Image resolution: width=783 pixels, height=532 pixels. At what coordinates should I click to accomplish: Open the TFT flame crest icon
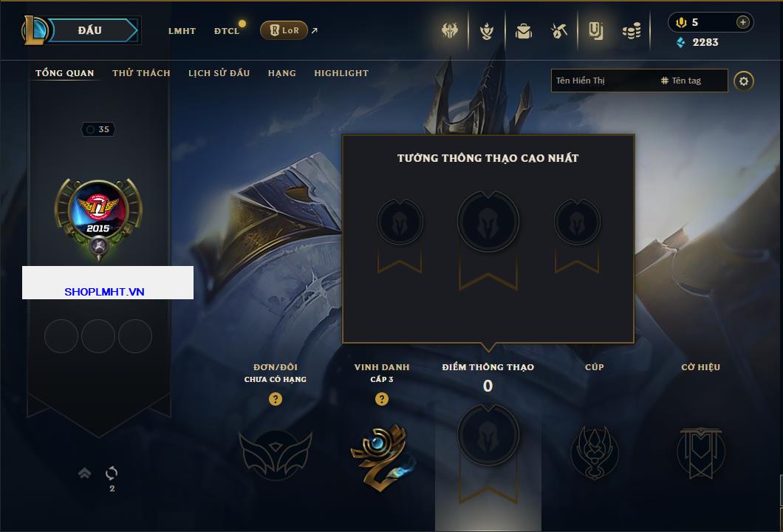[x=486, y=32]
